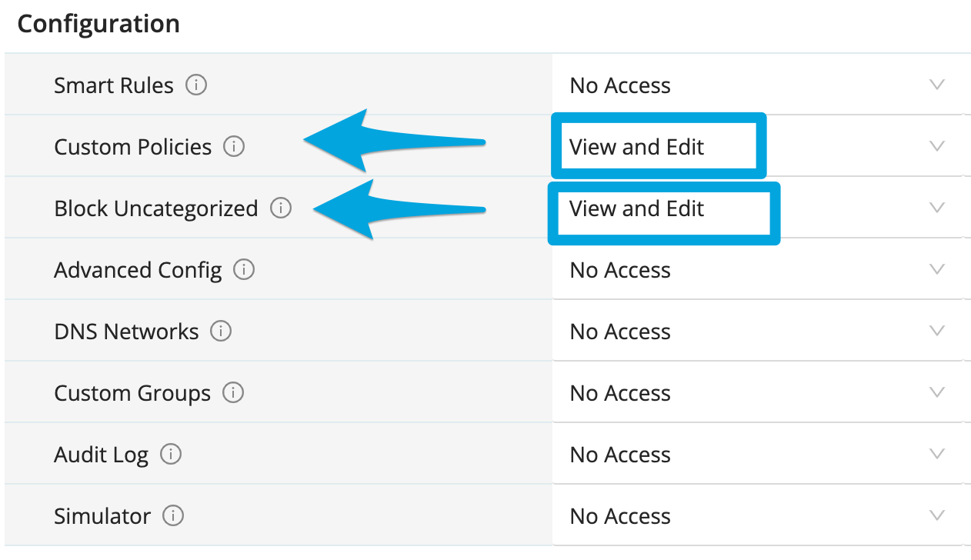The image size is (971, 560).
Task: Click the Custom Policies row label
Action: tap(132, 147)
